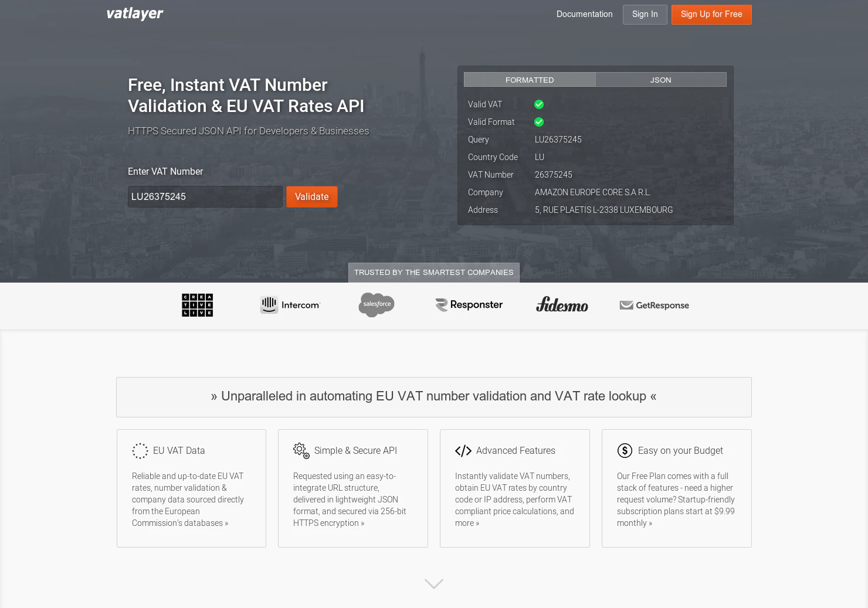The height and width of the screenshot is (608, 868).
Task: Click the Responster logo toggle area
Action: coord(468,305)
